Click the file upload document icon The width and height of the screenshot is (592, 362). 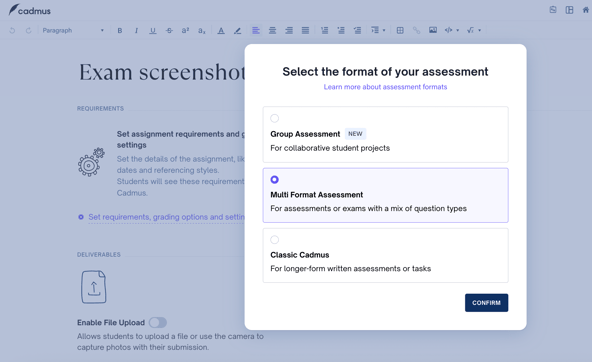pyautogui.click(x=94, y=287)
